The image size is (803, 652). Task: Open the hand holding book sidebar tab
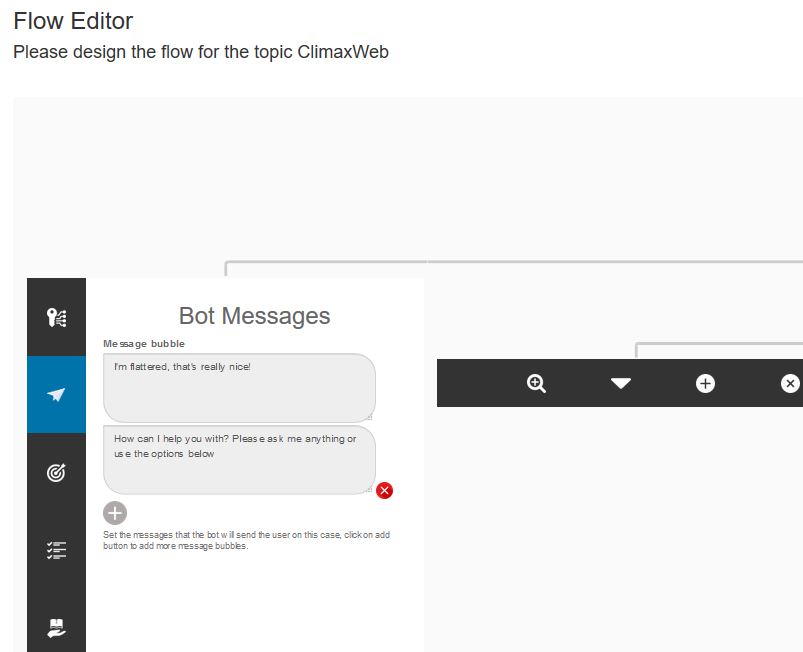click(56, 627)
